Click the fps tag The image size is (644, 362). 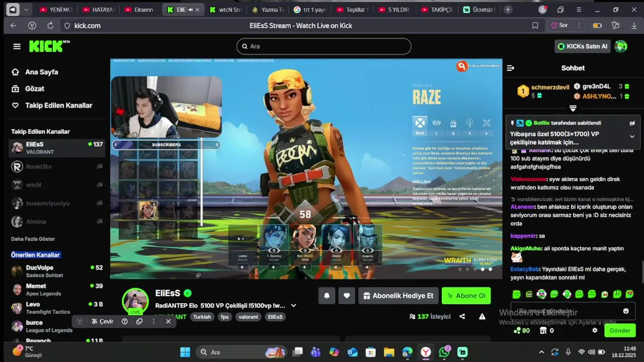click(x=224, y=317)
